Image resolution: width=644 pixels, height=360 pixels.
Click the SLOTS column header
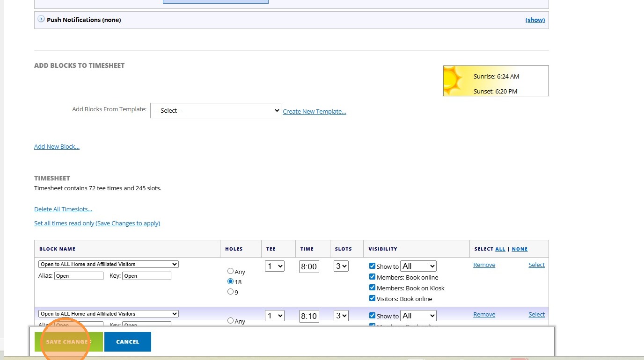pos(343,249)
